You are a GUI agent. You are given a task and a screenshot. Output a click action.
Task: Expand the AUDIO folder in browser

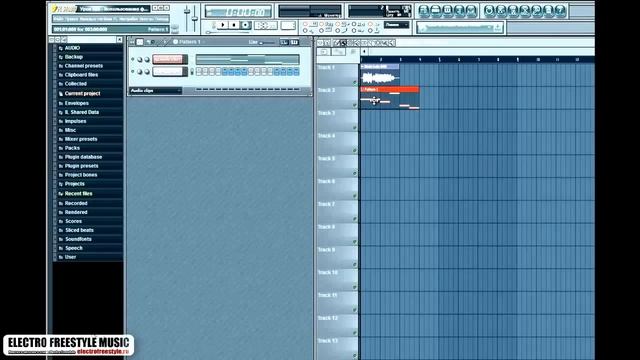point(72,48)
